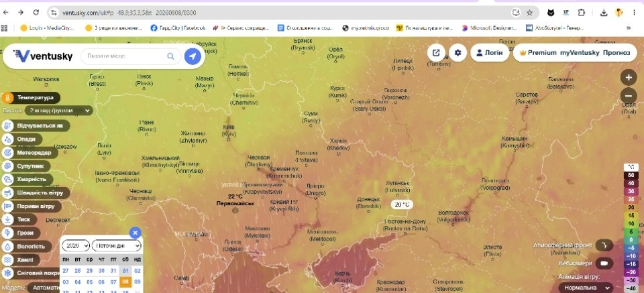Open the AvoStorytel bookmark
Viewport: 644px width, 293px height.
[x=555, y=28]
